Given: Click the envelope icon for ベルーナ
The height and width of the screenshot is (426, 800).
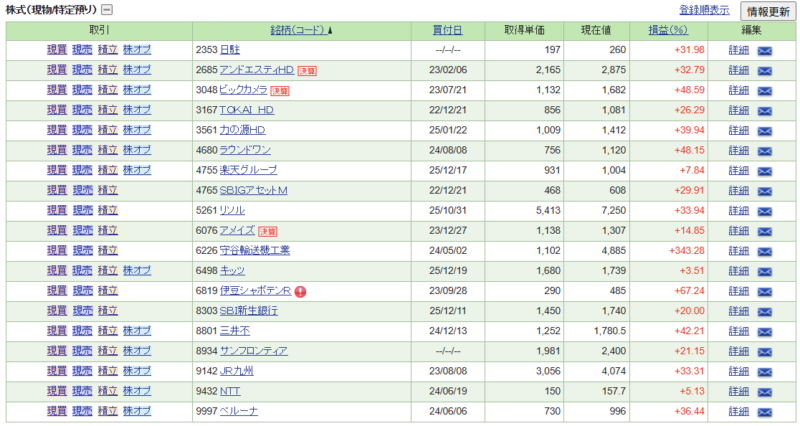Looking at the screenshot, I should [765, 411].
